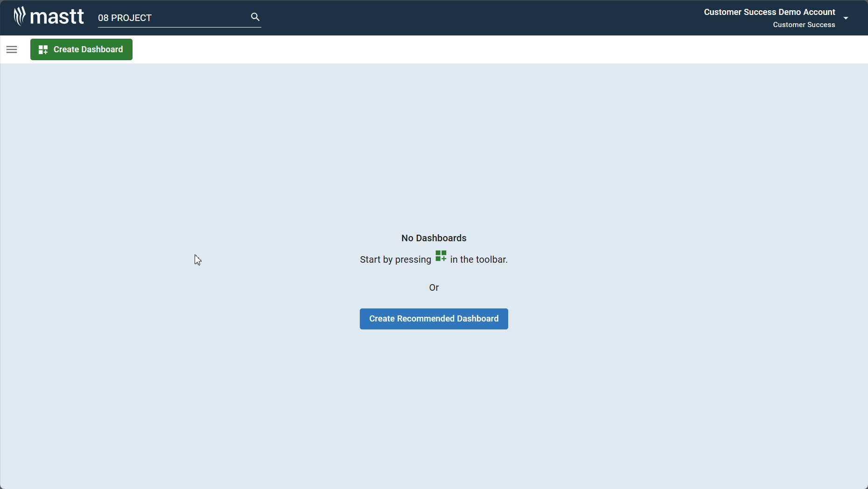The width and height of the screenshot is (868, 489).
Task: Expand the account switcher dropdown arrow
Action: (847, 18)
